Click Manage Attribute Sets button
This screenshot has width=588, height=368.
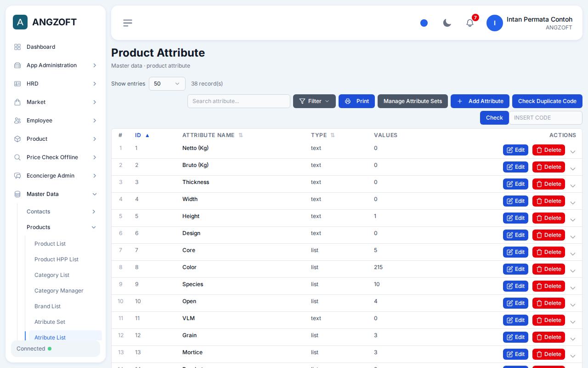413,101
